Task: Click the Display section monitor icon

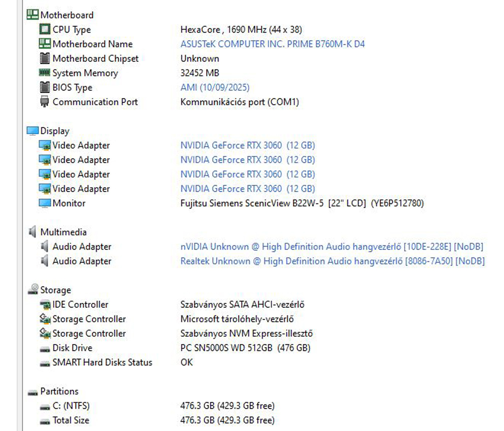Action: [33, 131]
